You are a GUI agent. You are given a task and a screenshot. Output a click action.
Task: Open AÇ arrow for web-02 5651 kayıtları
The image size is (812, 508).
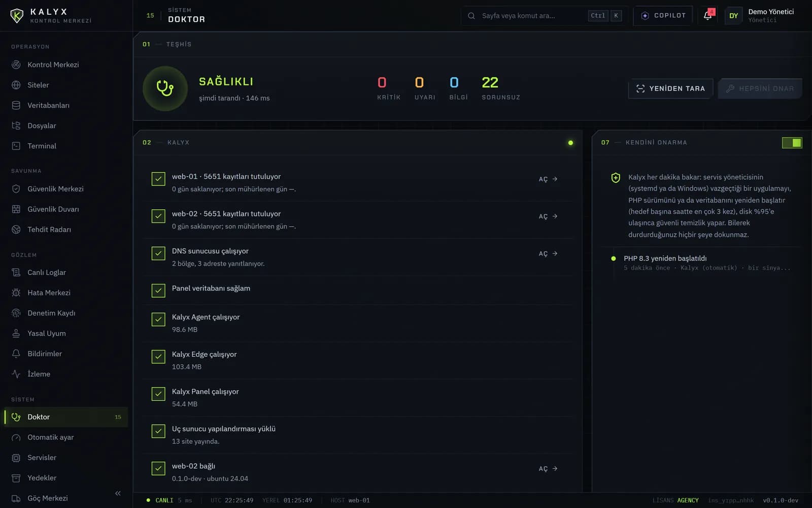coord(548,216)
